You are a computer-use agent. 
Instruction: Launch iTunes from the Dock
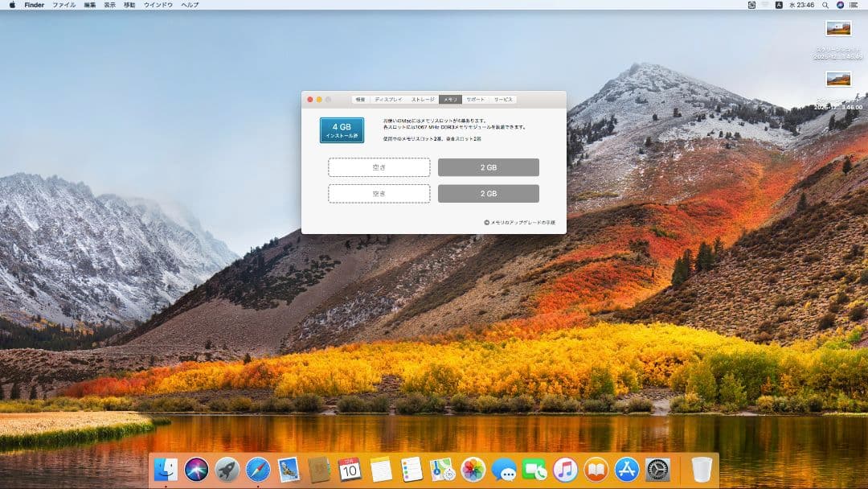click(x=566, y=469)
